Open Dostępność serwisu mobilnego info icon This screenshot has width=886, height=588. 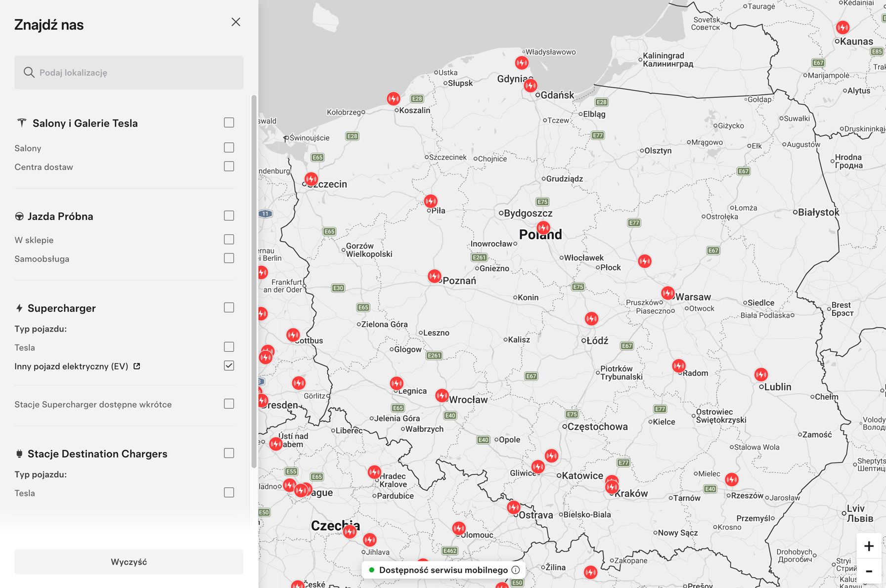[516, 570]
